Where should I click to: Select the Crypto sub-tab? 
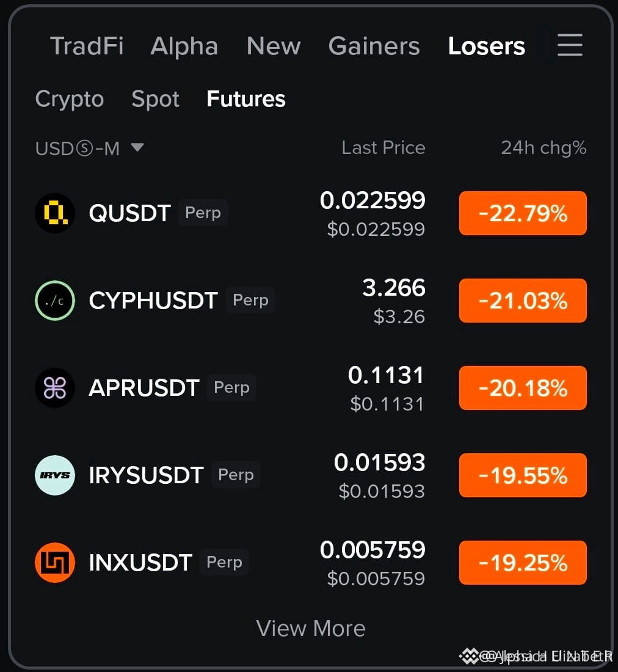[x=70, y=99]
